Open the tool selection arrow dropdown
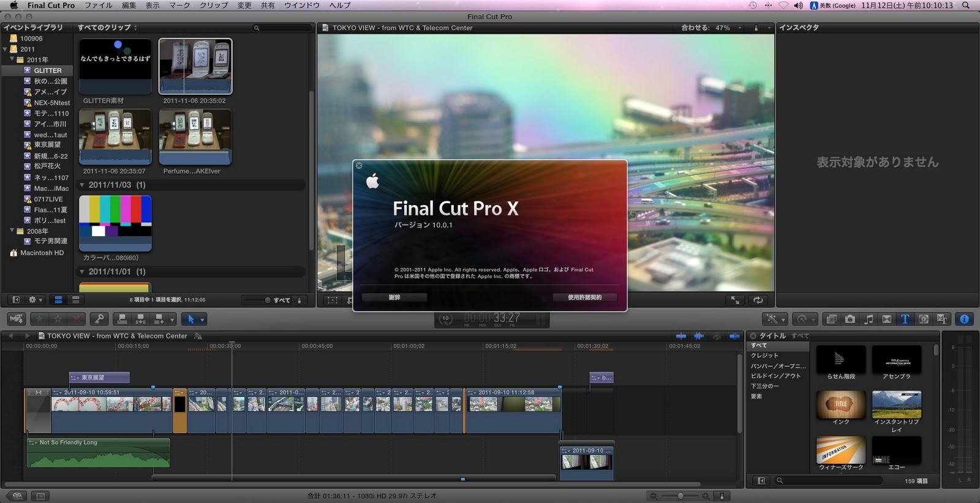Screen dimensions: 980x503 click(x=195, y=319)
